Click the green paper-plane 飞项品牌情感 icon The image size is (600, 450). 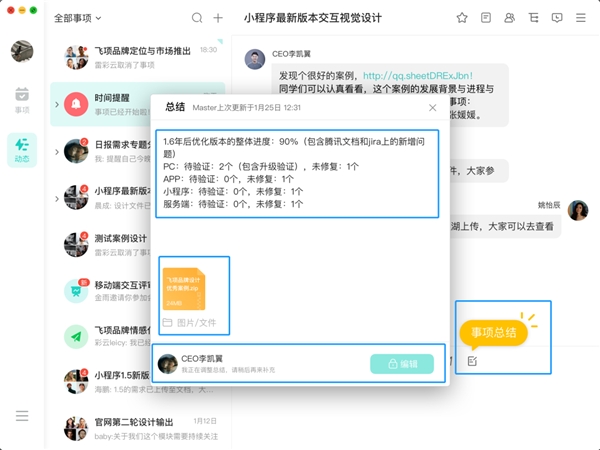coord(76,337)
